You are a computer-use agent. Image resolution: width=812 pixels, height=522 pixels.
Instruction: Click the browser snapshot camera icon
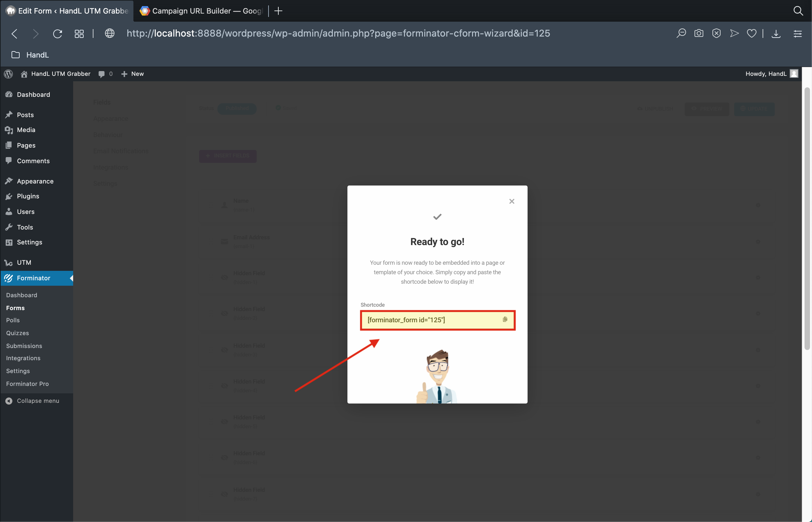pyautogui.click(x=699, y=33)
